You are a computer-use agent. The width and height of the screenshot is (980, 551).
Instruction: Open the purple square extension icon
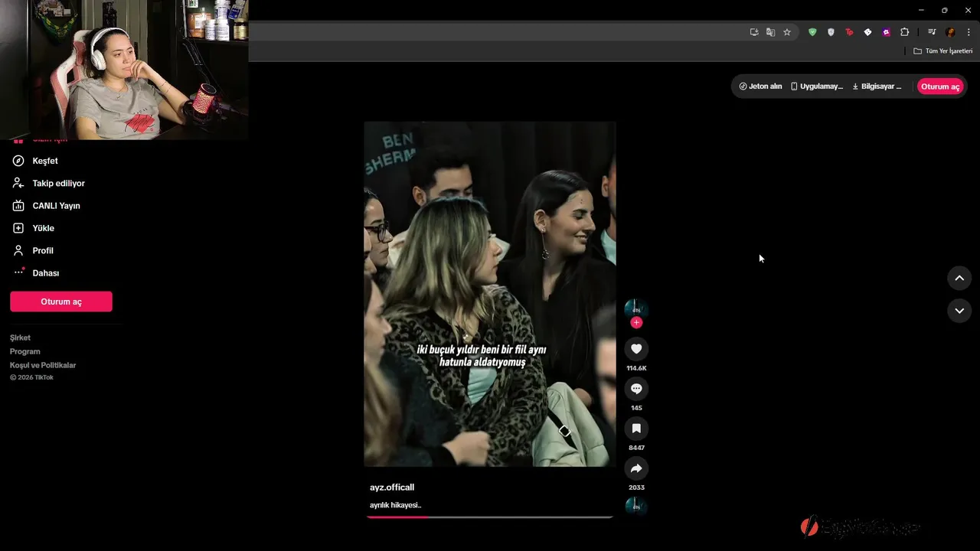pos(886,32)
